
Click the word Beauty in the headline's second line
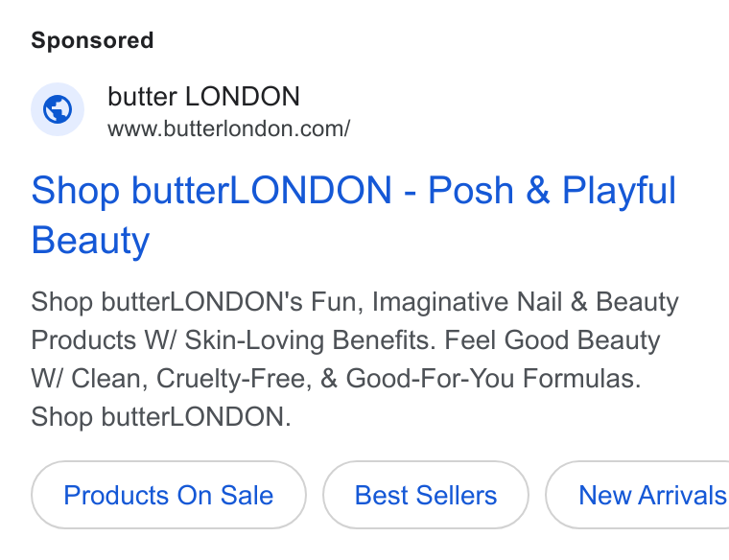[x=90, y=241]
